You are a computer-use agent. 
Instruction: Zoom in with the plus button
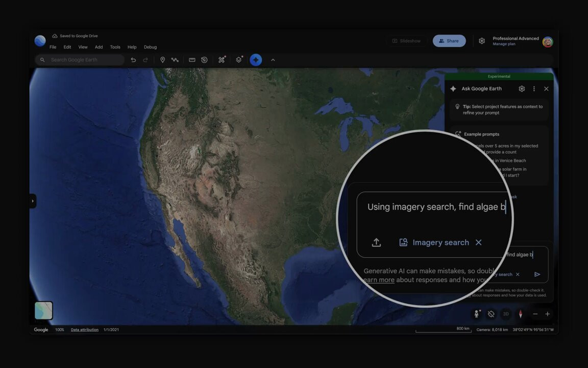point(548,314)
